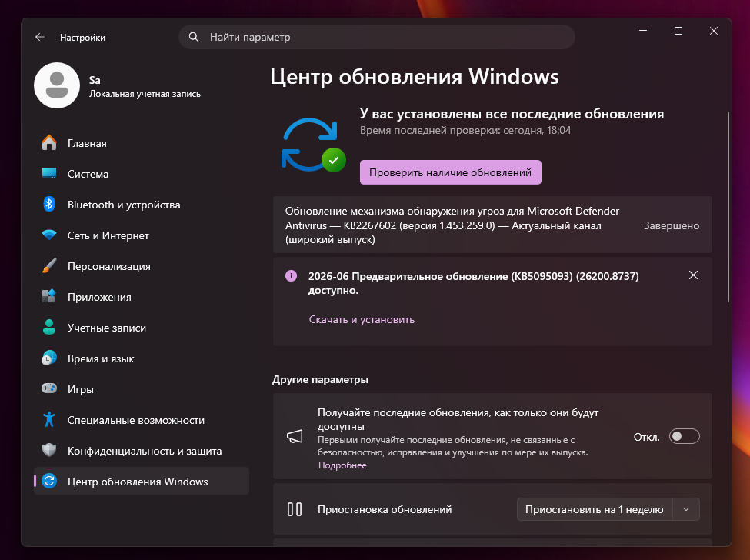Image resolution: width=750 pixels, height=560 pixels.
Task: Click the Игры gamepad icon
Action: coord(48,388)
